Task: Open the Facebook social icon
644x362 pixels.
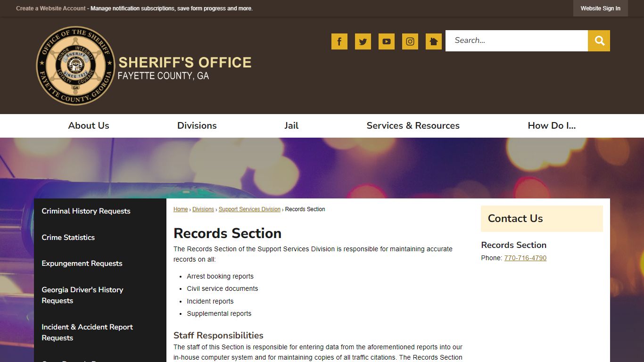Action: click(x=339, y=41)
